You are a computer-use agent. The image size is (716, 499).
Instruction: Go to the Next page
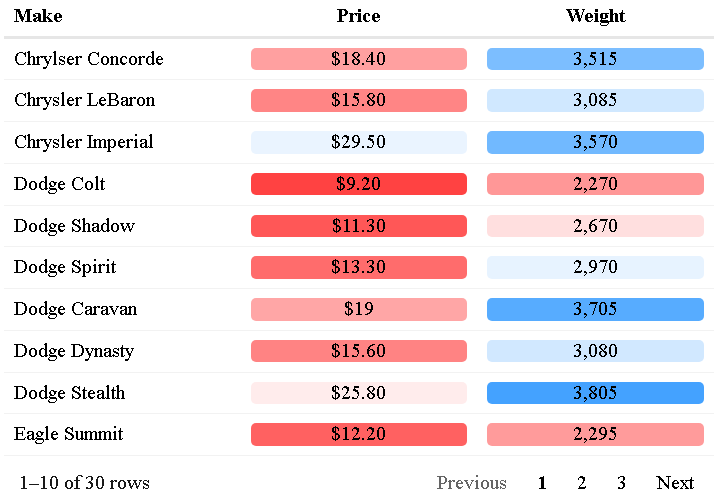[675, 483]
